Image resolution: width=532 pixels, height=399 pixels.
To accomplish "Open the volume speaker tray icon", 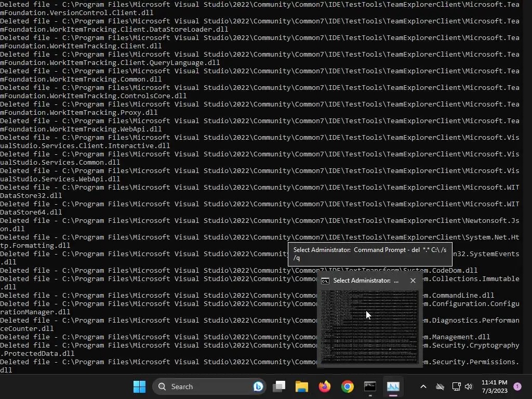I will pyautogui.click(x=469, y=387).
